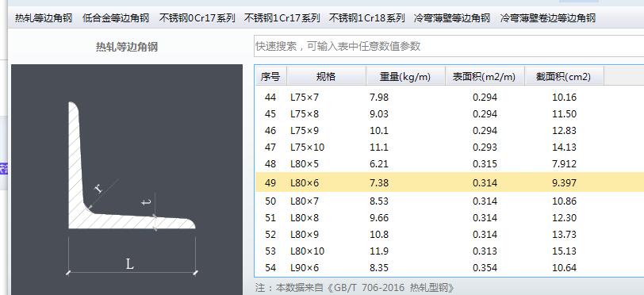This screenshot has width=644, height=295.
Task: Click the GB/T 706-2016 source note
Action: 355,287
